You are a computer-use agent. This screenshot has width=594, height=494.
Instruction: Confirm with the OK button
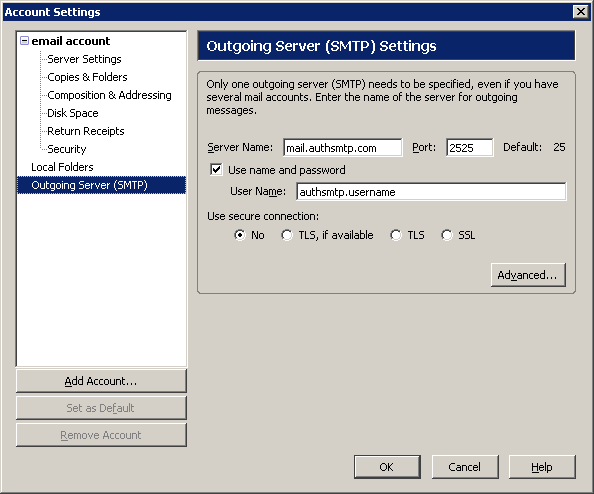(387, 467)
